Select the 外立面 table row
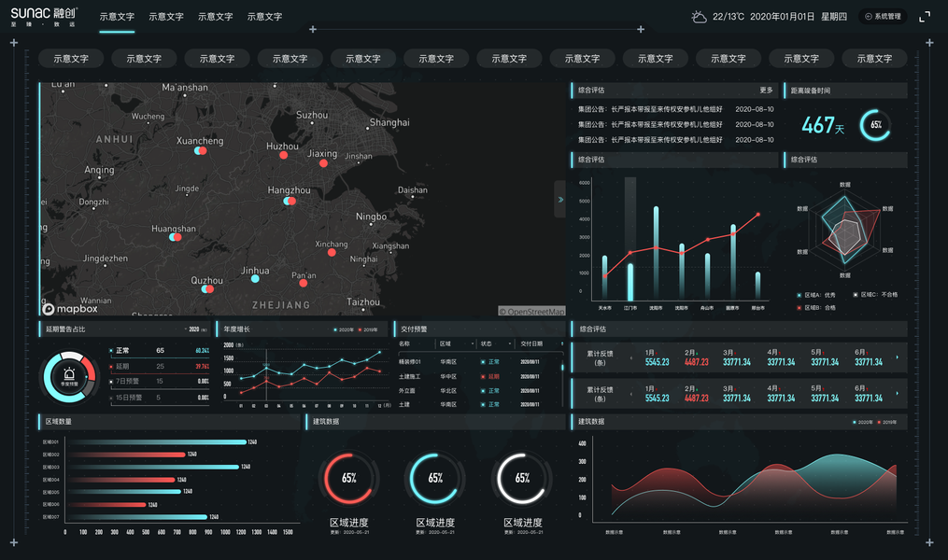The width and height of the screenshot is (948, 560). point(479,391)
